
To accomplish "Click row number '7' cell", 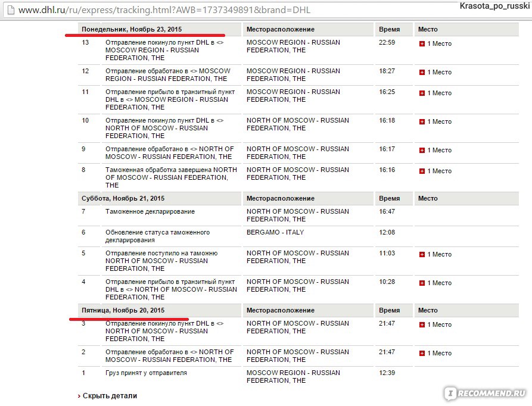I will click(x=83, y=211).
